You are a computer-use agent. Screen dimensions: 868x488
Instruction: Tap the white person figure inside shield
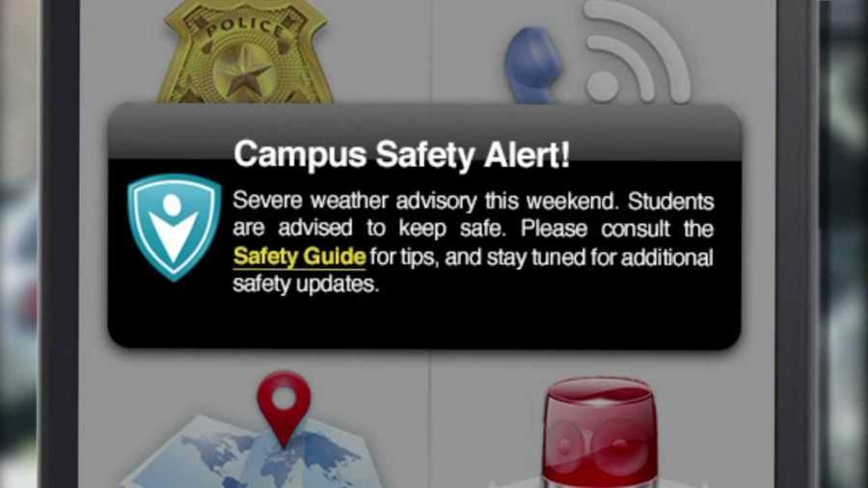(174, 228)
